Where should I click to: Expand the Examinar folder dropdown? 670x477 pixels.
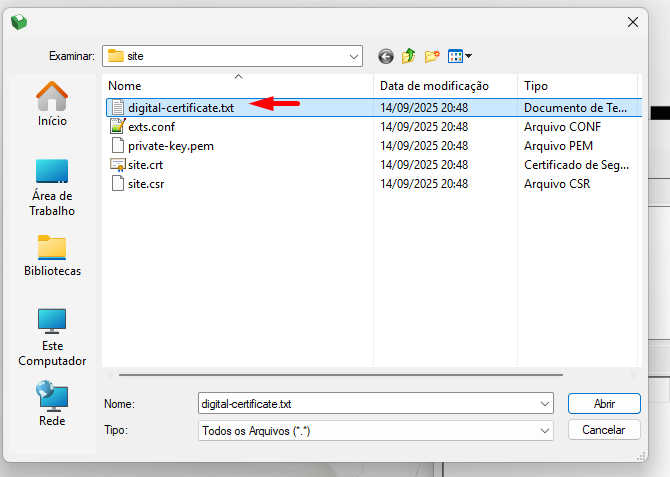coord(354,56)
